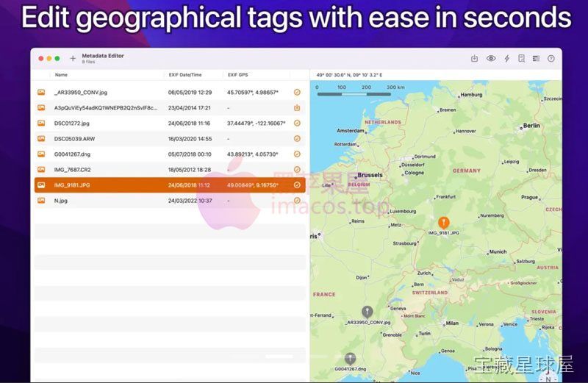This screenshot has height=383, width=588.
Task: Select highlighted file IMG_9181.JPG
Action: point(72,185)
